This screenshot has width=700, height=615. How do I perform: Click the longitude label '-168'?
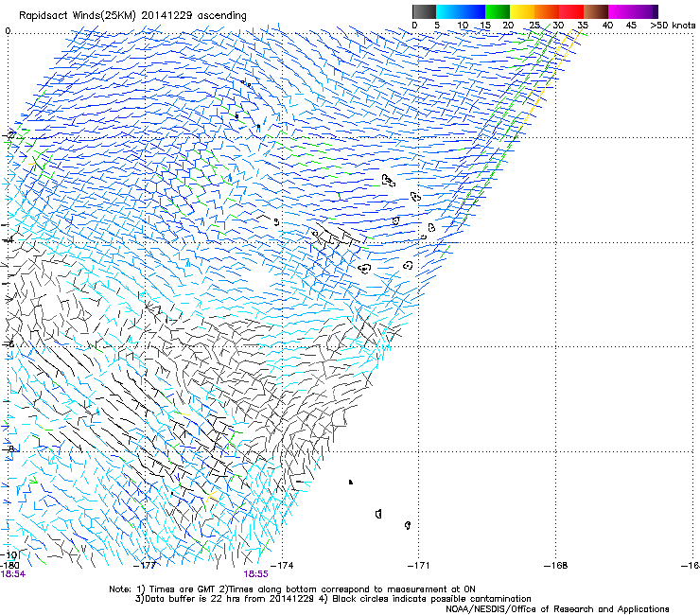(x=556, y=565)
